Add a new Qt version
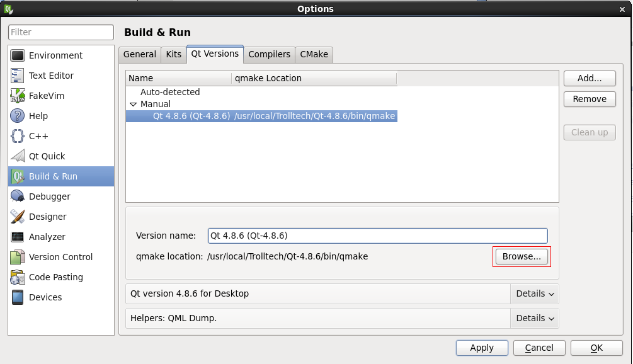 click(589, 78)
